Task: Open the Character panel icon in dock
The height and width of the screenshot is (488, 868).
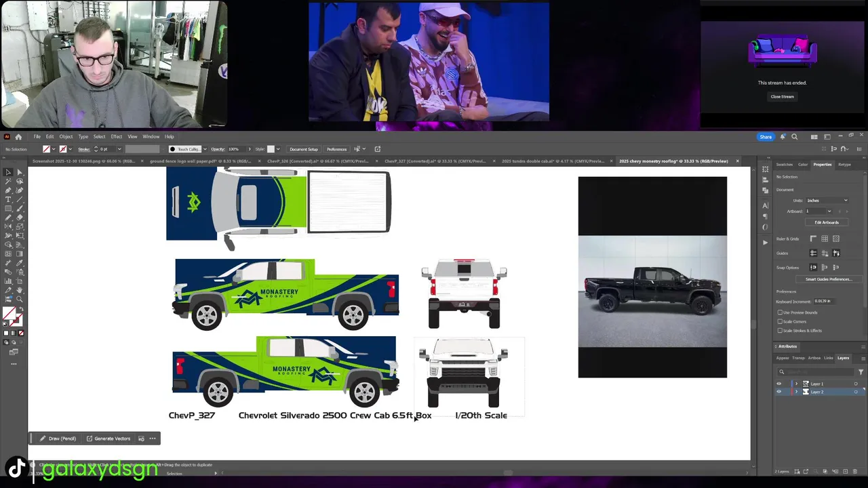Action: pyautogui.click(x=765, y=206)
